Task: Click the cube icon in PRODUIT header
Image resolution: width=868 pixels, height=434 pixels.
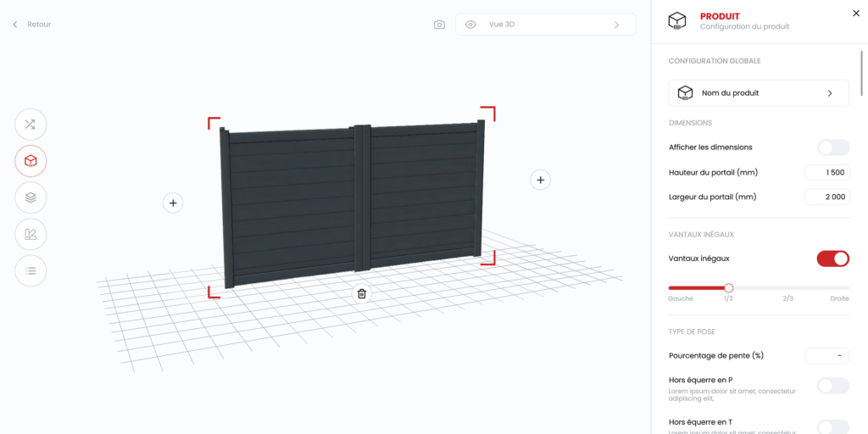Action: [677, 21]
